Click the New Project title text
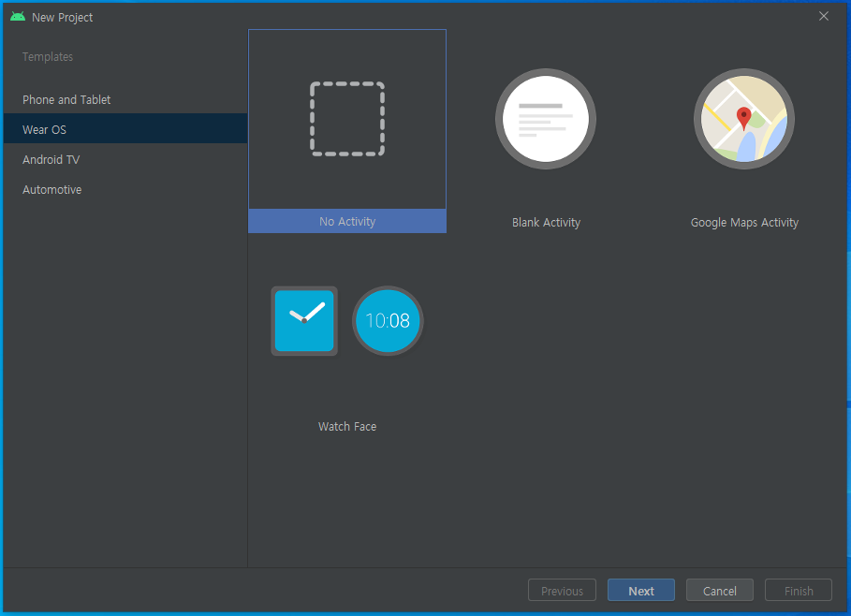Viewport: 851px width, 616px height. 63,18
